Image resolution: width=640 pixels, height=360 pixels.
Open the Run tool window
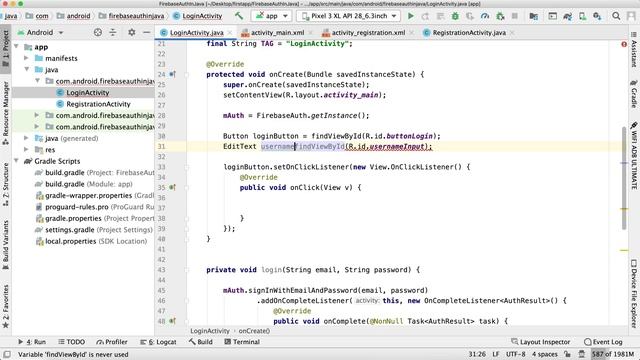pos(32,342)
